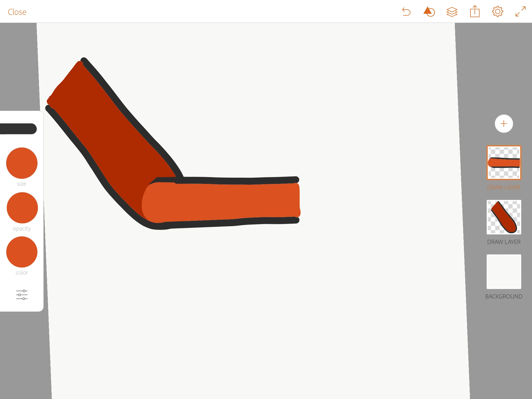Open the shapes tool icon
Viewport: 532px width, 399px height.
tap(429, 12)
